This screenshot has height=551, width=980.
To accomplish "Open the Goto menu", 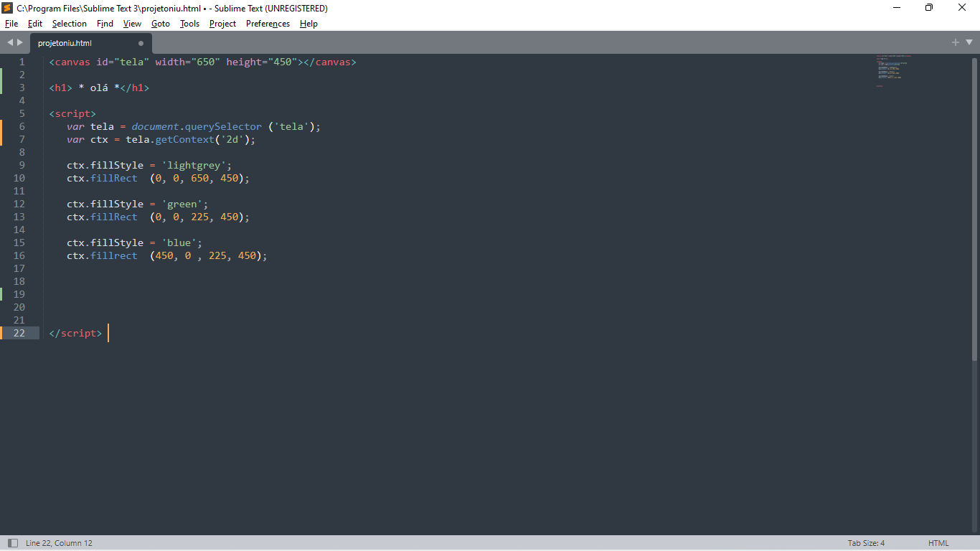I will tap(161, 24).
